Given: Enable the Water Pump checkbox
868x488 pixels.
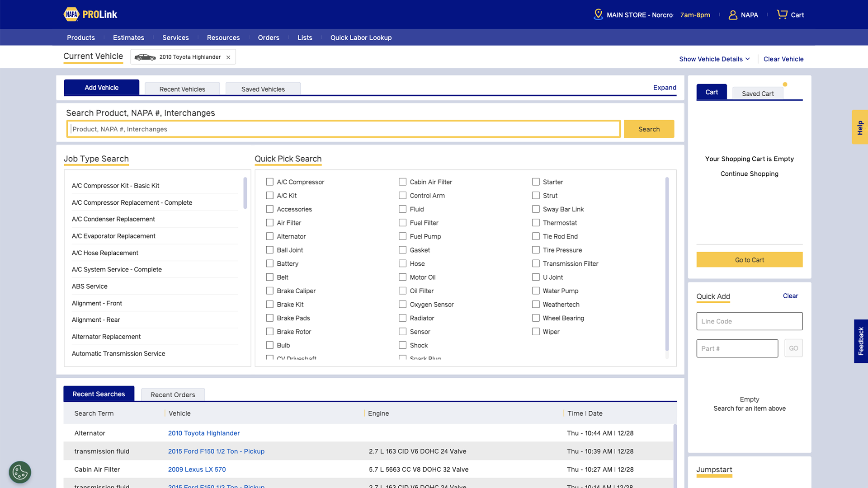Looking at the screenshot, I should point(536,291).
